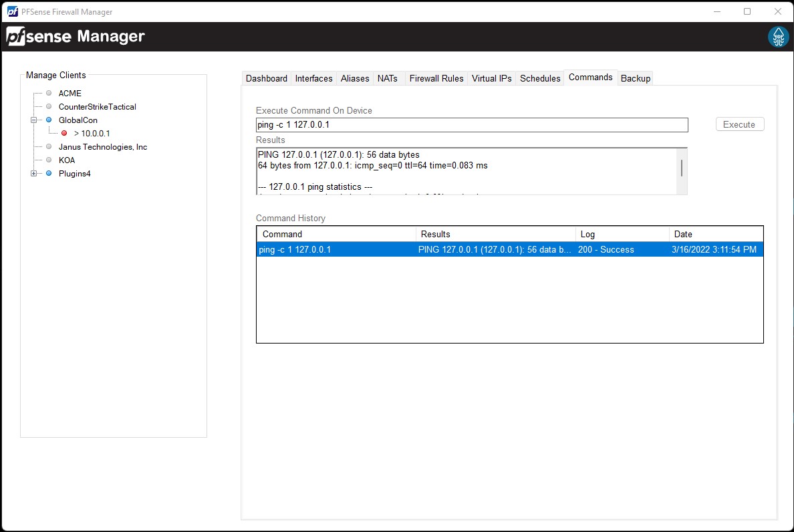The width and height of the screenshot is (794, 532).
Task: Click the Execute button
Action: click(x=739, y=124)
